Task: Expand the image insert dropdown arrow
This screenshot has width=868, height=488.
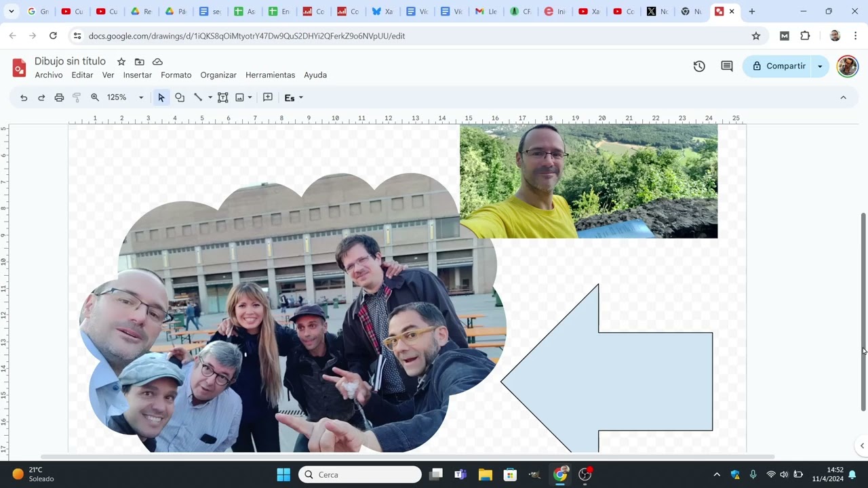Action: [250, 98]
